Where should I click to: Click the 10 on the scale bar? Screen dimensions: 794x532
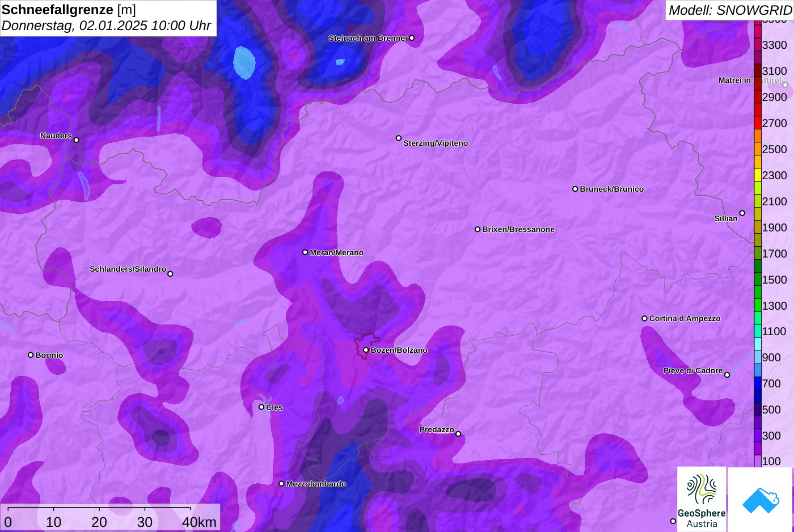(x=53, y=522)
